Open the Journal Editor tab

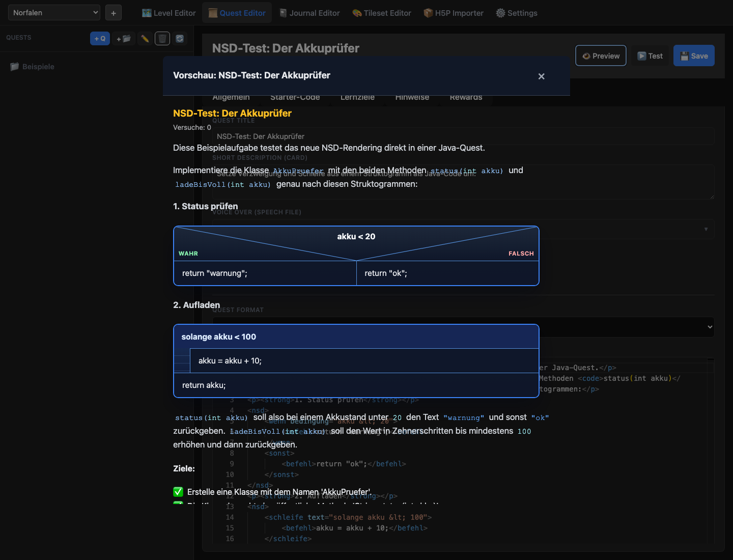[x=309, y=13]
